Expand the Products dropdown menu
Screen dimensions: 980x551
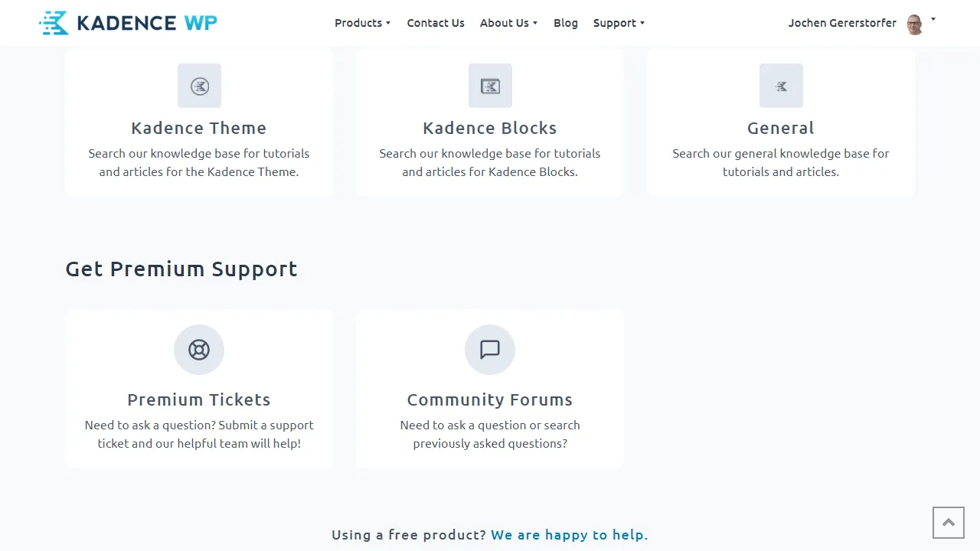pyautogui.click(x=363, y=23)
